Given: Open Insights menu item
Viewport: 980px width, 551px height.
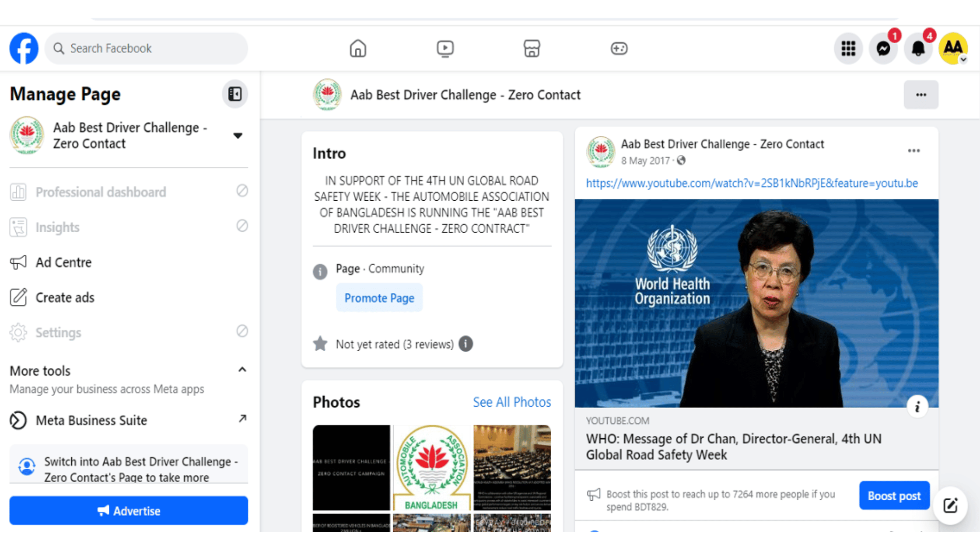Looking at the screenshot, I should pyautogui.click(x=129, y=227).
